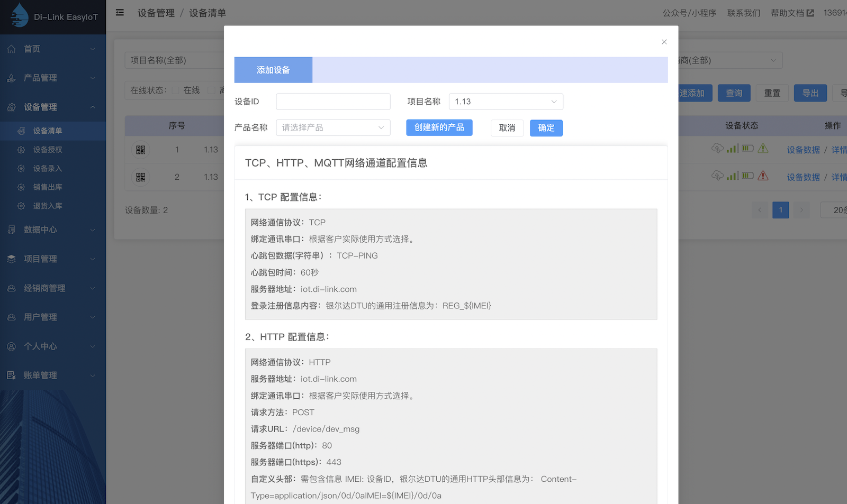Click the 设备管理 breadcrumb
Image resolution: width=847 pixels, height=504 pixels.
click(x=156, y=13)
